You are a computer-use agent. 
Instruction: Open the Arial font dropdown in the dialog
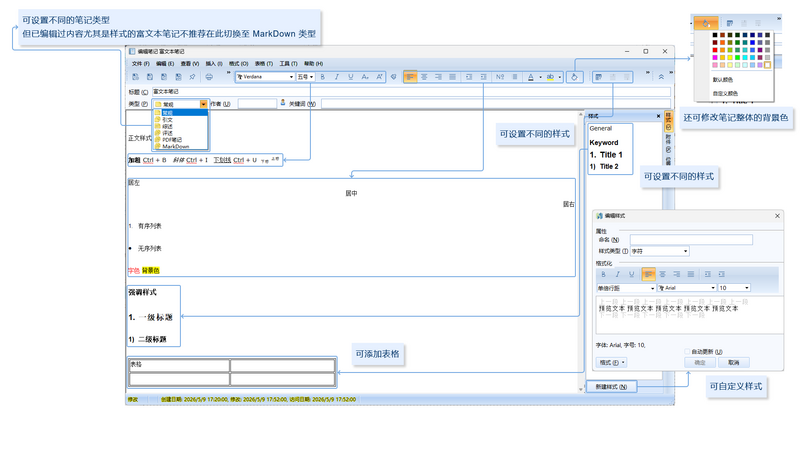(713, 288)
